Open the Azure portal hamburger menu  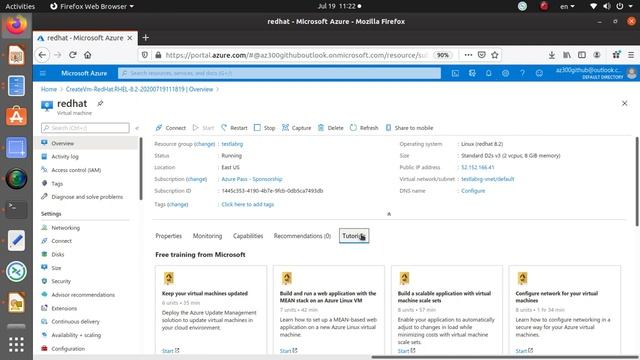pyautogui.click(x=43, y=73)
